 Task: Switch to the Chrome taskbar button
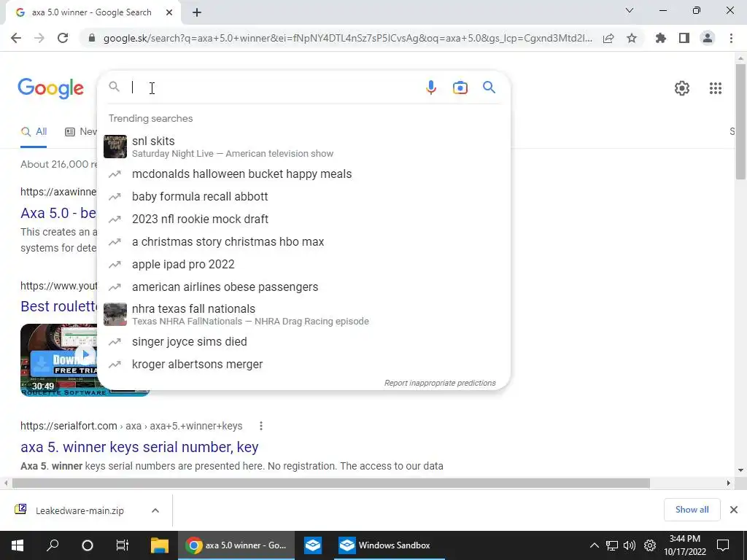[237, 545]
